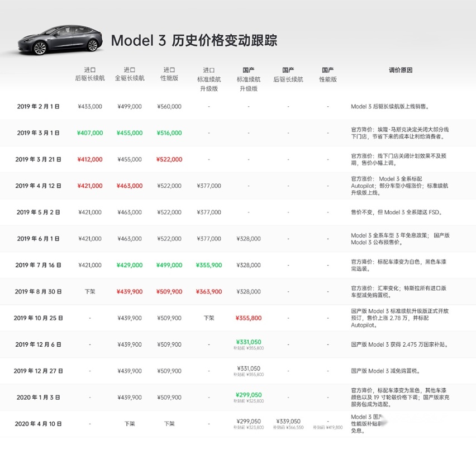Click the reason beginning '官方涨价：汇率变化'

point(398,292)
